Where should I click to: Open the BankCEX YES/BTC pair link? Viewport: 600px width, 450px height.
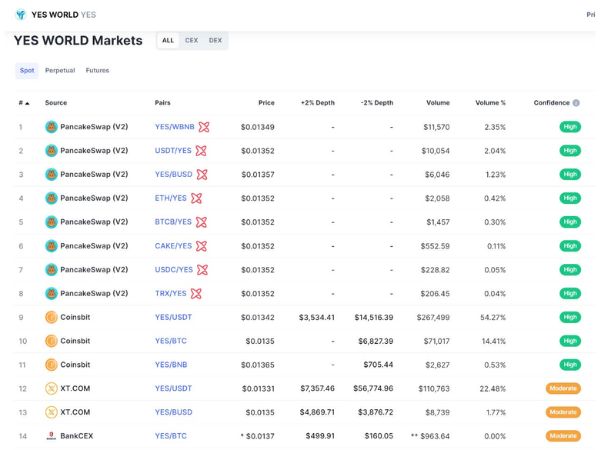[x=171, y=436]
